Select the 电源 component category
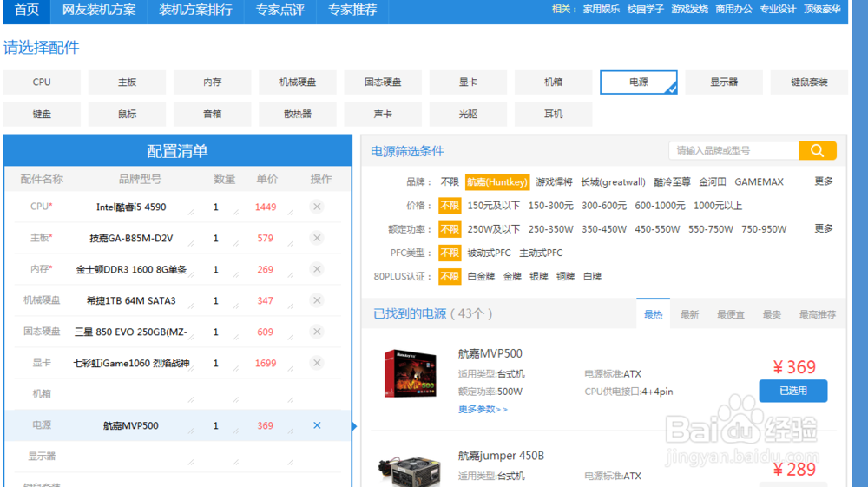 [638, 82]
